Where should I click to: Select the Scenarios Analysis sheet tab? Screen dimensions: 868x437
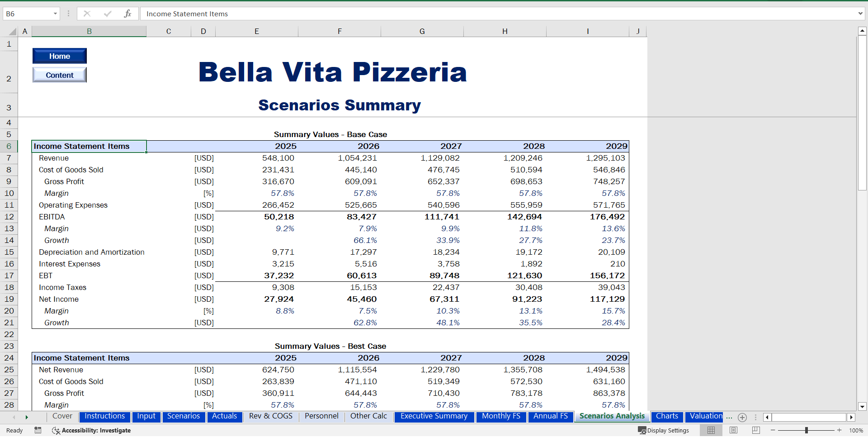(612, 416)
